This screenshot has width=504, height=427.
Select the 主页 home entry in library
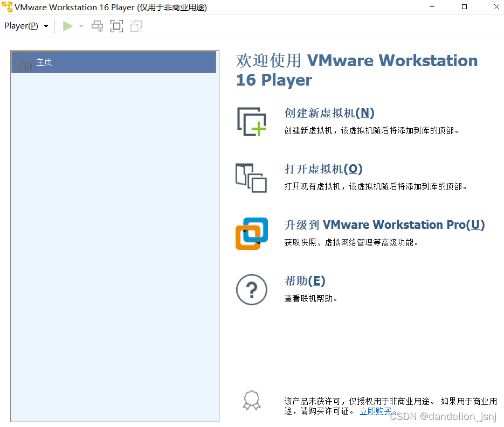113,62
